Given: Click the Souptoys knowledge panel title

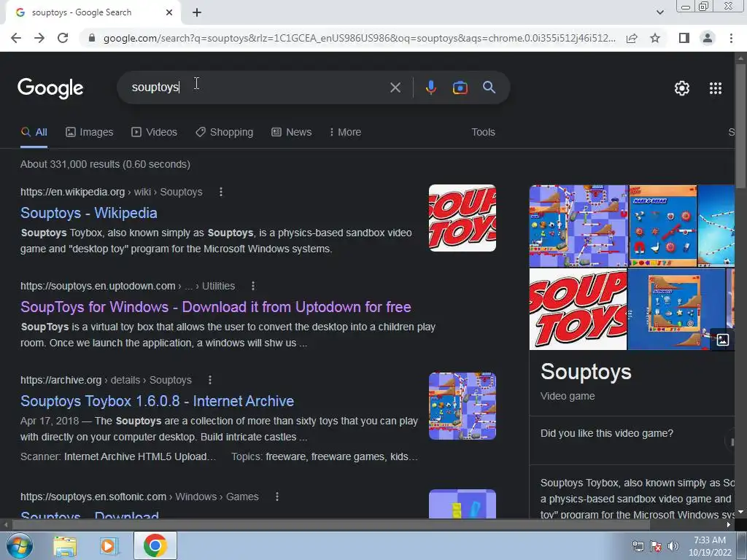Looking at the screenshot, I should [586, 372].
